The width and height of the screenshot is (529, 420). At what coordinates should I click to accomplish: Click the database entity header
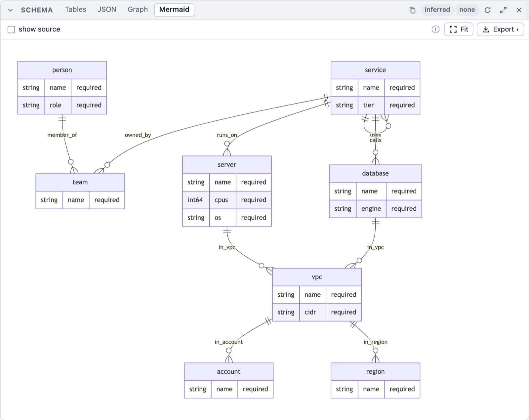tap(375, 174)
